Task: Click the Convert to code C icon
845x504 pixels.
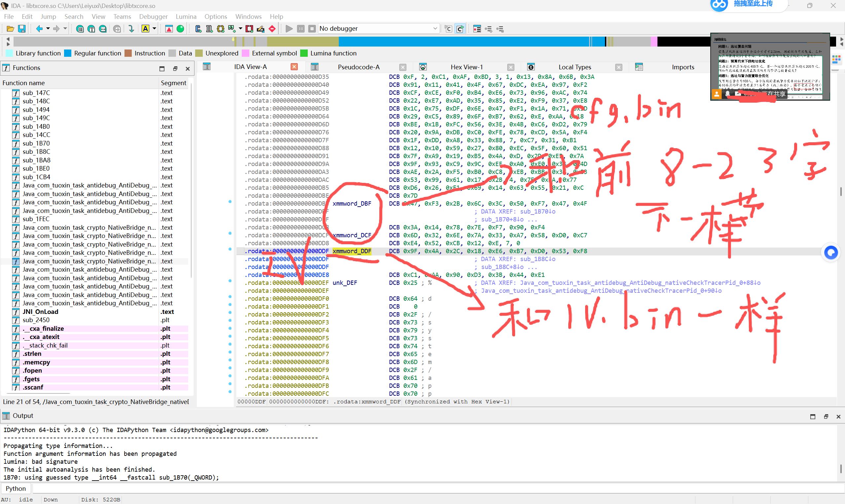Action: coord(198,29)
